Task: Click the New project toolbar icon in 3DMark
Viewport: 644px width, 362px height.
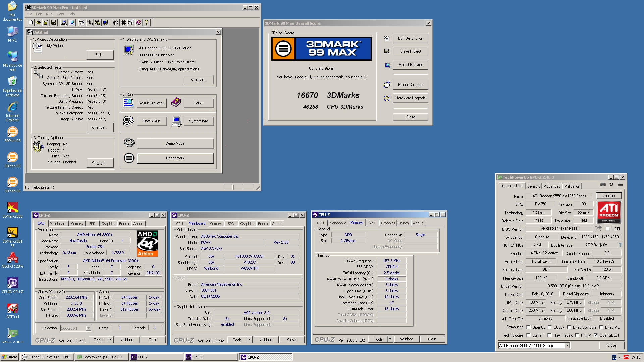Action: point(31,22)
